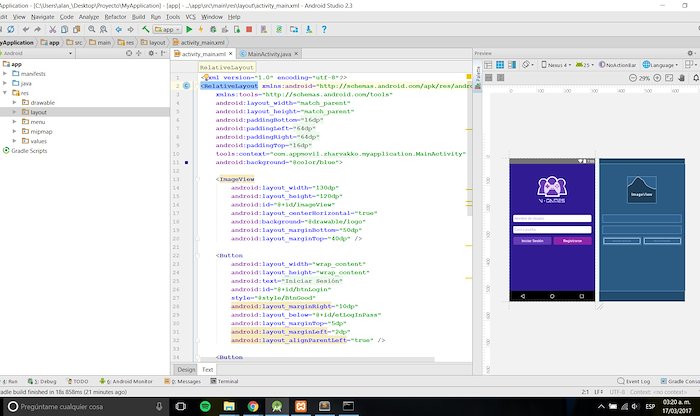Open Spotify from the taskbar

[205, 406]
